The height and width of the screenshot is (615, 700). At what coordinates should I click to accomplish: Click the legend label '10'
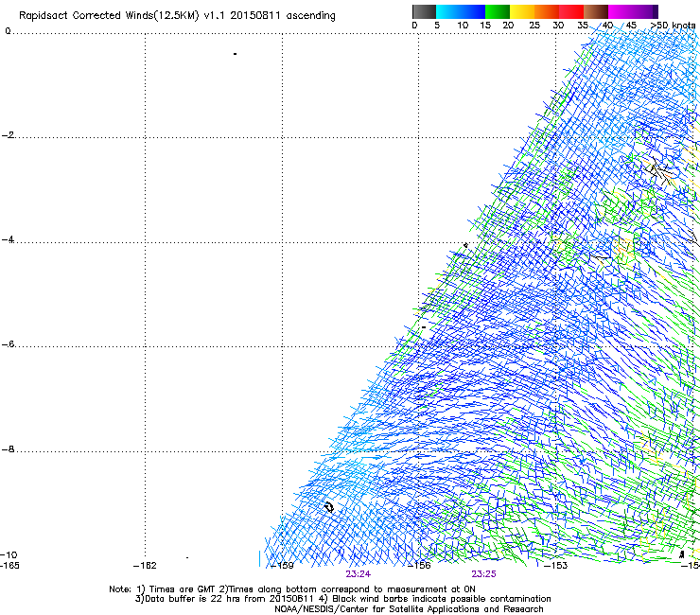(x=463, y=26)
